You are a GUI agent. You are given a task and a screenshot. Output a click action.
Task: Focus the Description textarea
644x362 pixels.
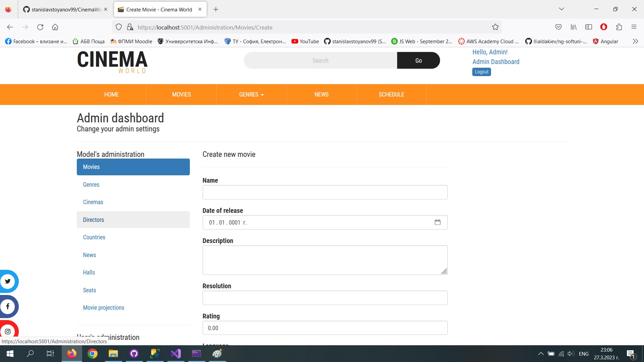(x=325, y=260)
